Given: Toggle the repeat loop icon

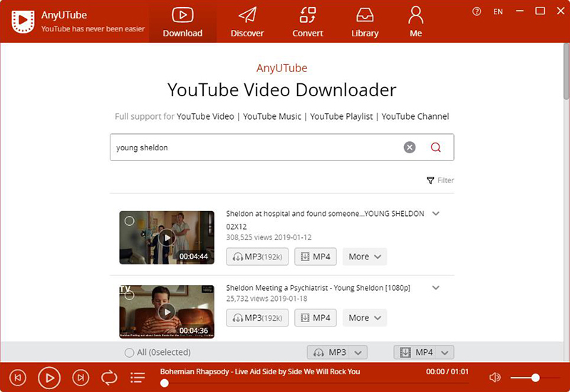Looking at the screenshot, I should click(109, 378).
